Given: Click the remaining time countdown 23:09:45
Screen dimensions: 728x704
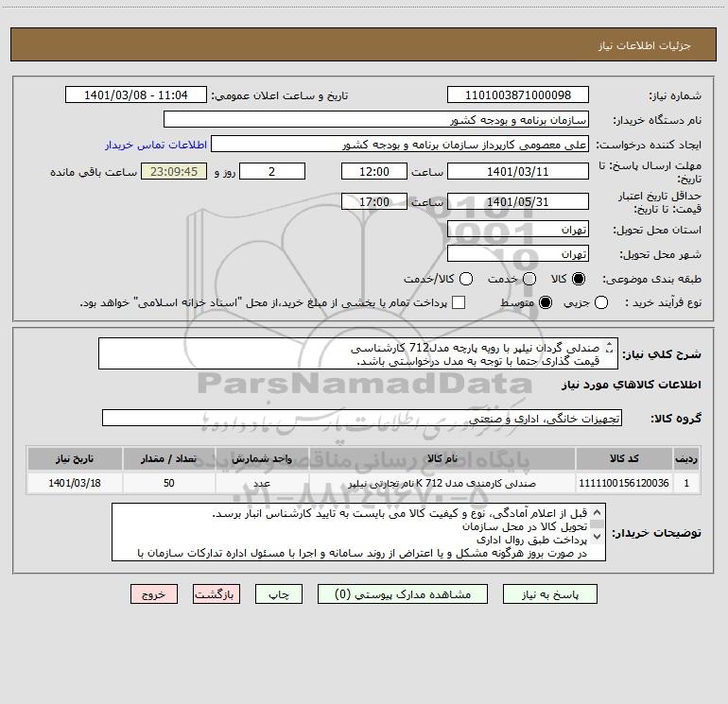Looking at the screenshot, I should (174, 171).
